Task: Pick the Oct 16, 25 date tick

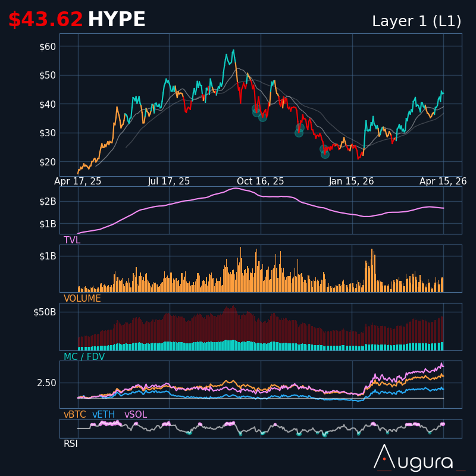Action: coord(261,181)
